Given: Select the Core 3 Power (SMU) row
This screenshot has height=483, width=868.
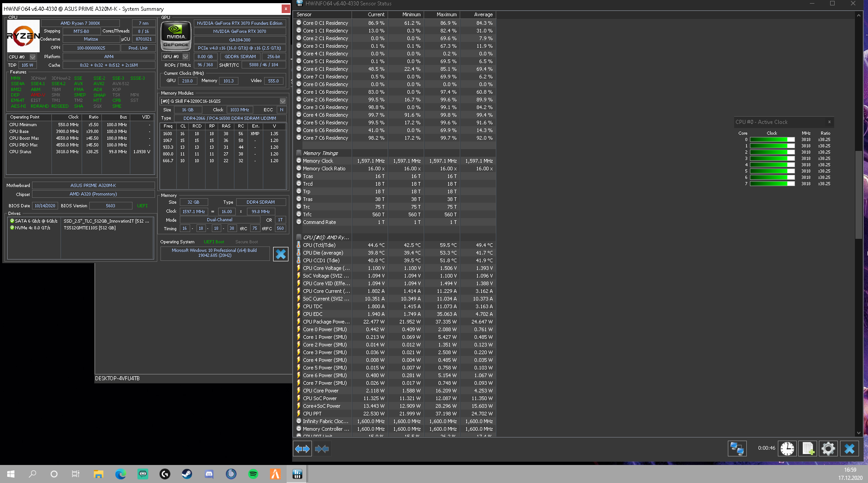Looking at the screenshot, I should click(395, 352).
